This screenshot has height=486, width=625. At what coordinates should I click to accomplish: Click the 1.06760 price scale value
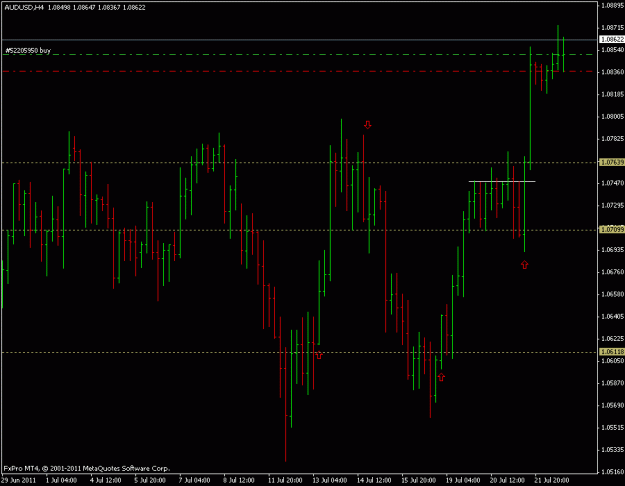click(x=612, y=272)
